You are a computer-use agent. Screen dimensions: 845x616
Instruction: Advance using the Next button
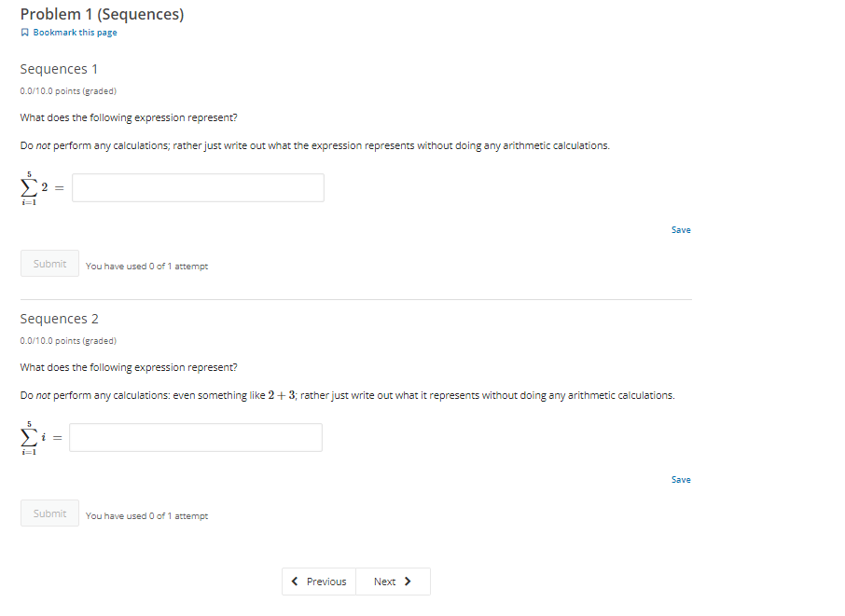click(393, 581)
